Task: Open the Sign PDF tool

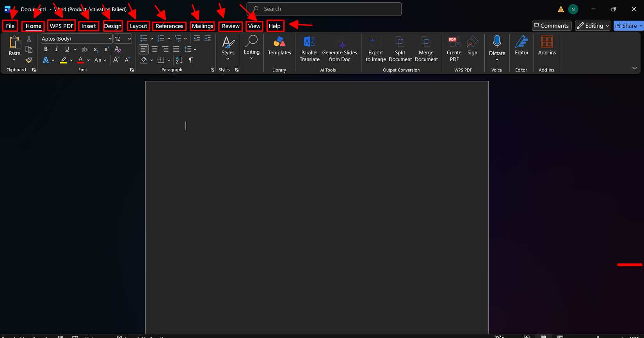Action: click(472, 46)
